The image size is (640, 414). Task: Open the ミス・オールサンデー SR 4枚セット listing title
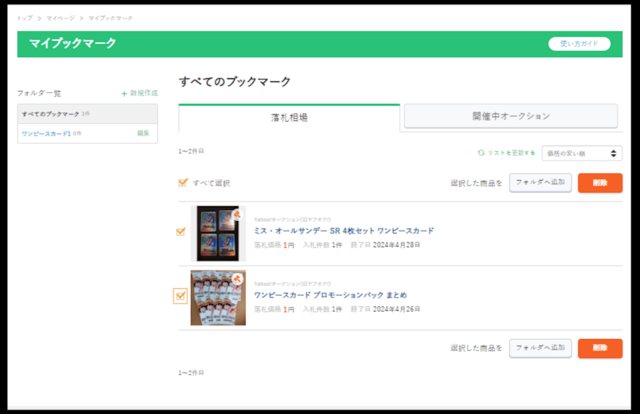343,231
